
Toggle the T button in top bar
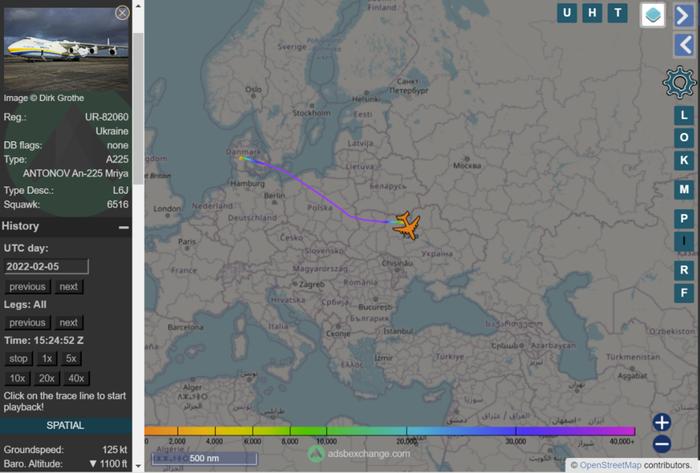618,13
